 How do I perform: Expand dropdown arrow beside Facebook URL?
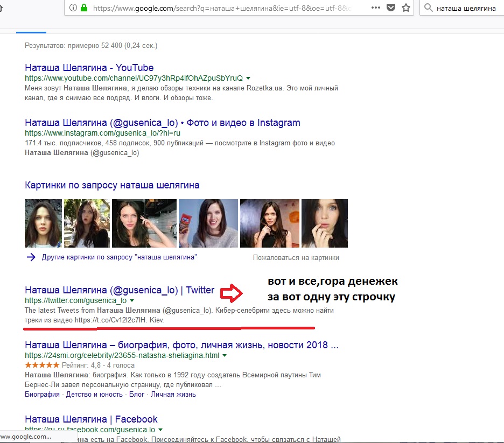click(x=160, y=430)
